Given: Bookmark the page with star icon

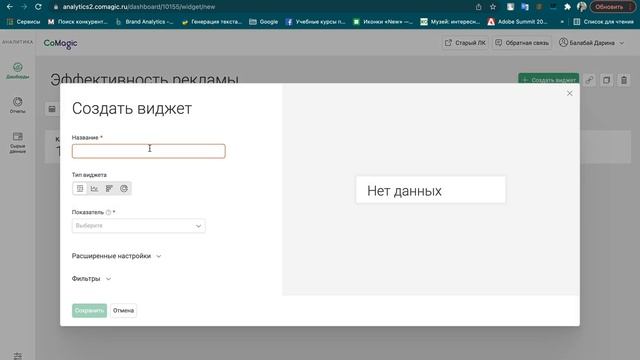Looking at the screenshot, I should [x=493, y=7].
